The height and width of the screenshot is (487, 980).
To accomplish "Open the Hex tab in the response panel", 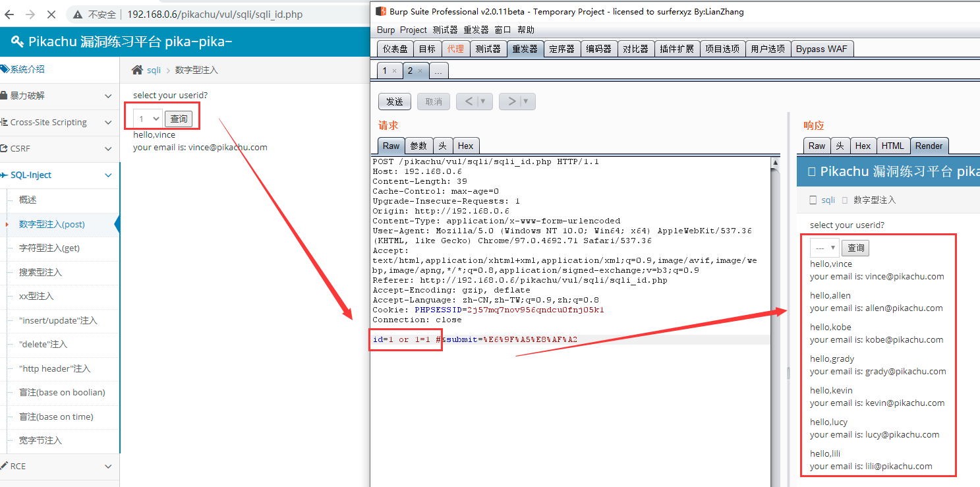I will pos(863,146).
